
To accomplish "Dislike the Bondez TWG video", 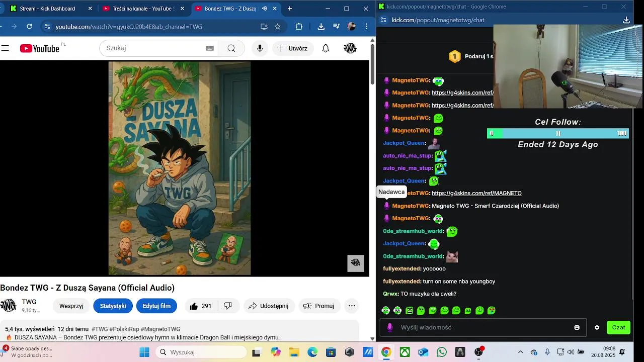I will (x=228, y=306).
